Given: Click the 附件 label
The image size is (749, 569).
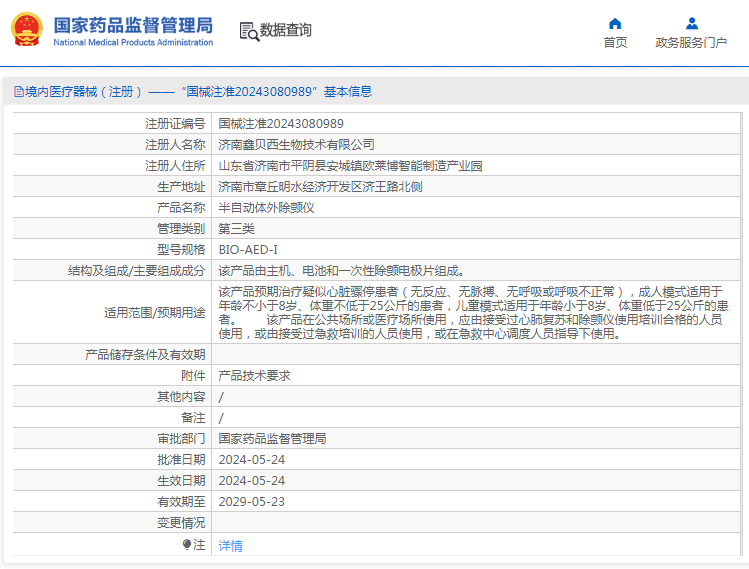Looking at the screenshot, I should 193,376.
